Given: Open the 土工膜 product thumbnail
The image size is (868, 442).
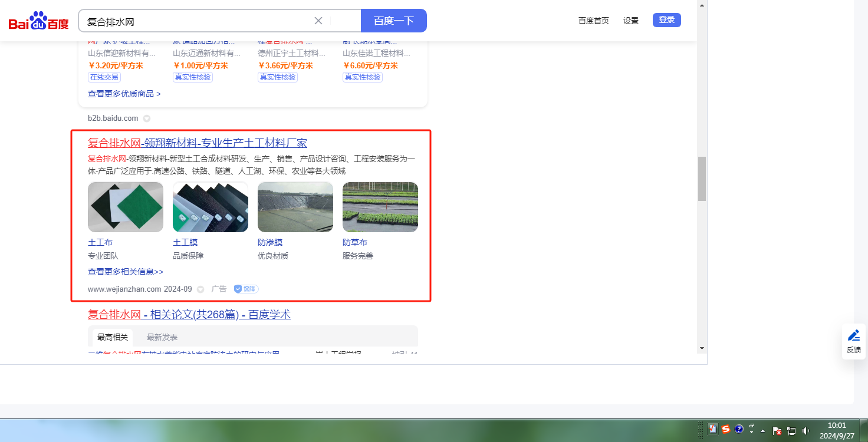Looking at the screenshot, I should click(x=211, y=207).
